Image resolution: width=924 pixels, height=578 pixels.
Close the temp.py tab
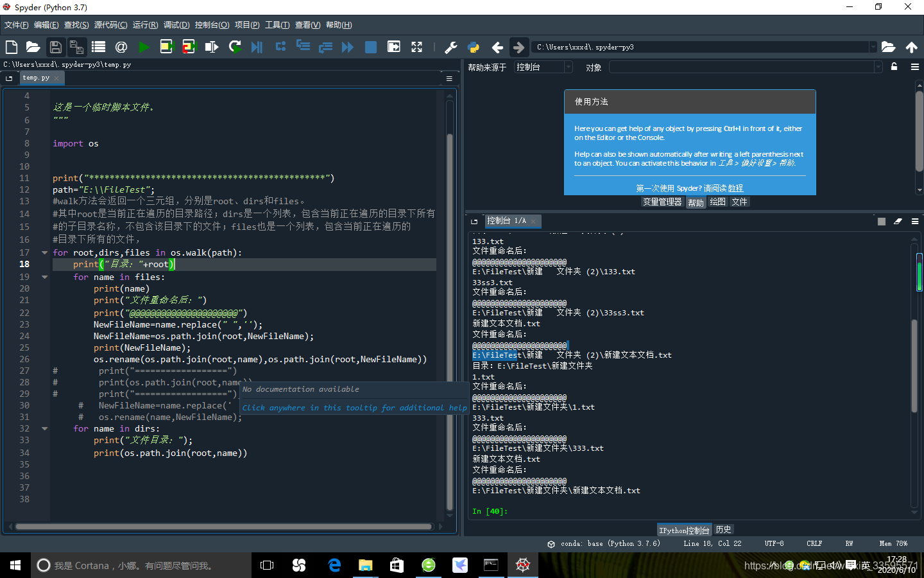pyautogui.click(x=56, y=78)
